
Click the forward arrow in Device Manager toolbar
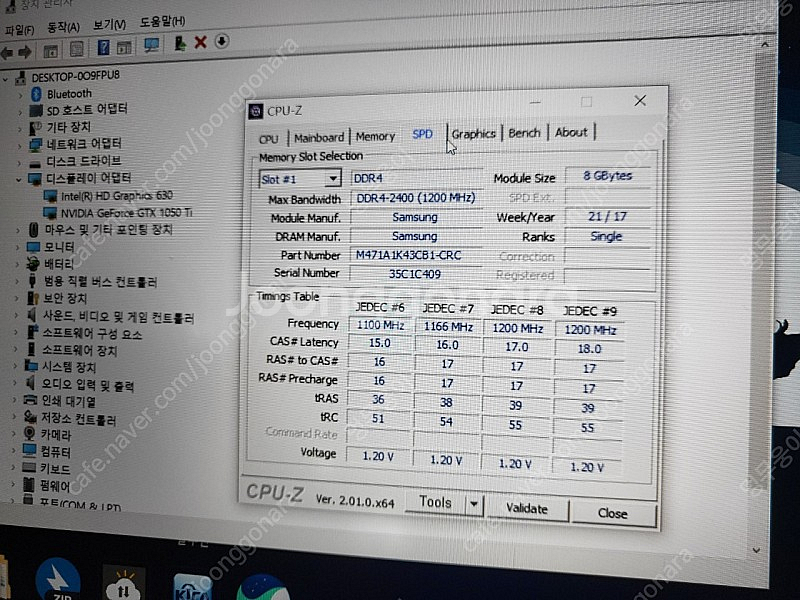[24, 52]
